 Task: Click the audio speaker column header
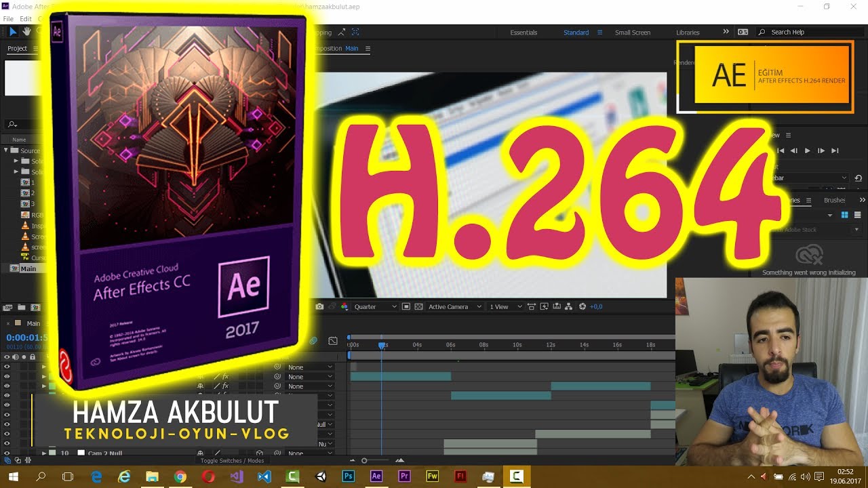coord(15,357)
